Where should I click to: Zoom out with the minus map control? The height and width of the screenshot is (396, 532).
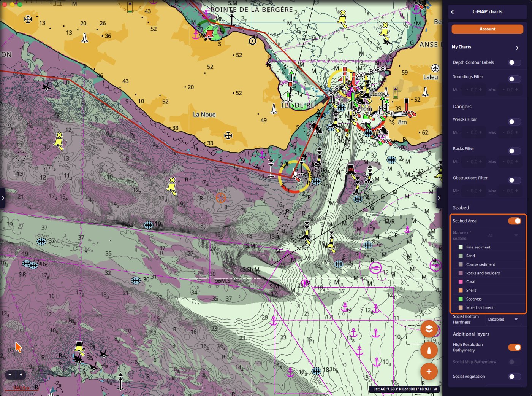click(x=10, y=375)
